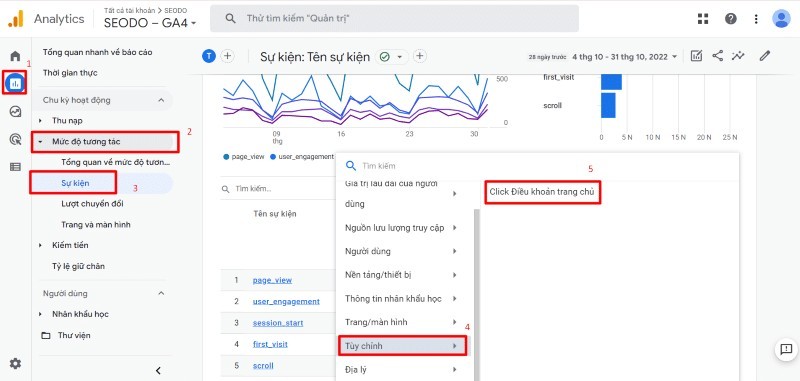Open Tỷ lệ giữ chân in sidebar
Image resolution: width=800 pixels, height=381 pixels.
click(x=79, y=266)
